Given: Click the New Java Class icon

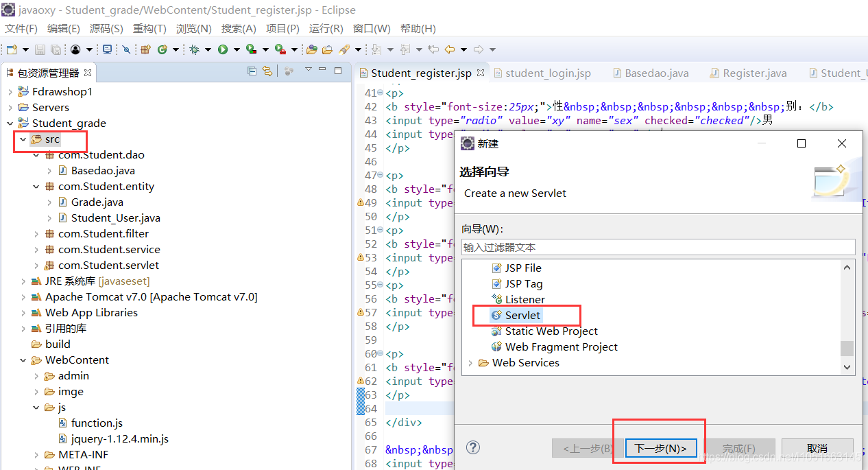Looking at the screenshot, I should click(x=162, y=49).
